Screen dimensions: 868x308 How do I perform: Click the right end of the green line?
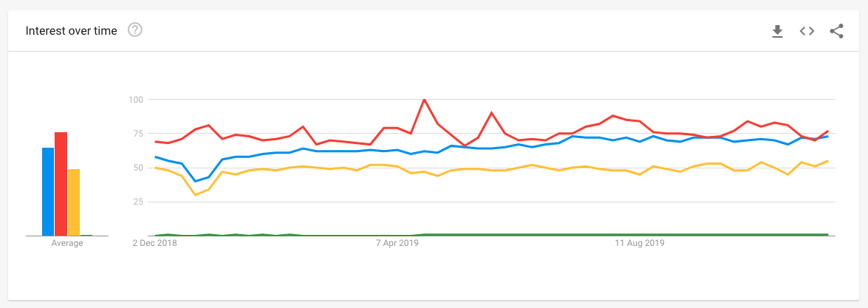click(827, 234)
